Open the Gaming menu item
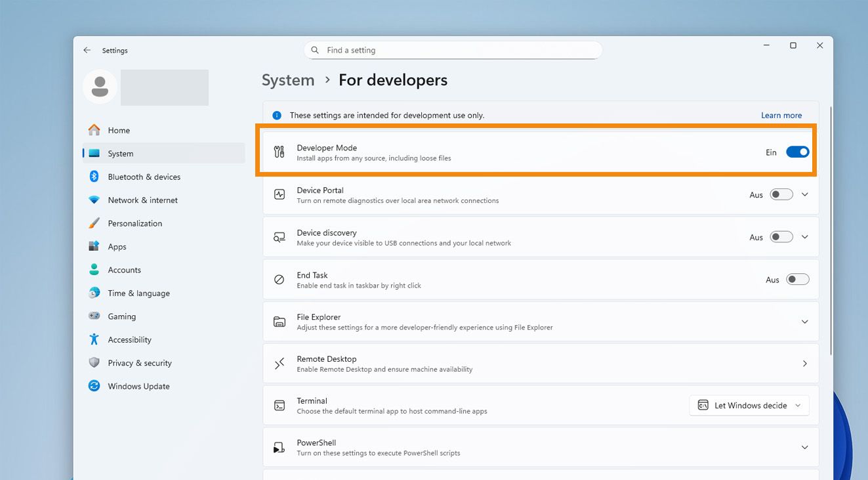The width and height of the screenshot is (868, 480). pyautogui.click(x=163, y=316)
